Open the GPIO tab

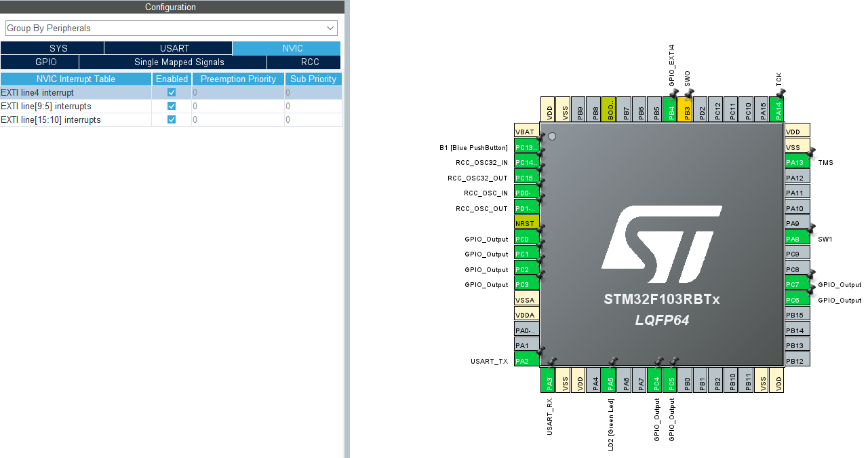[40, 62]
